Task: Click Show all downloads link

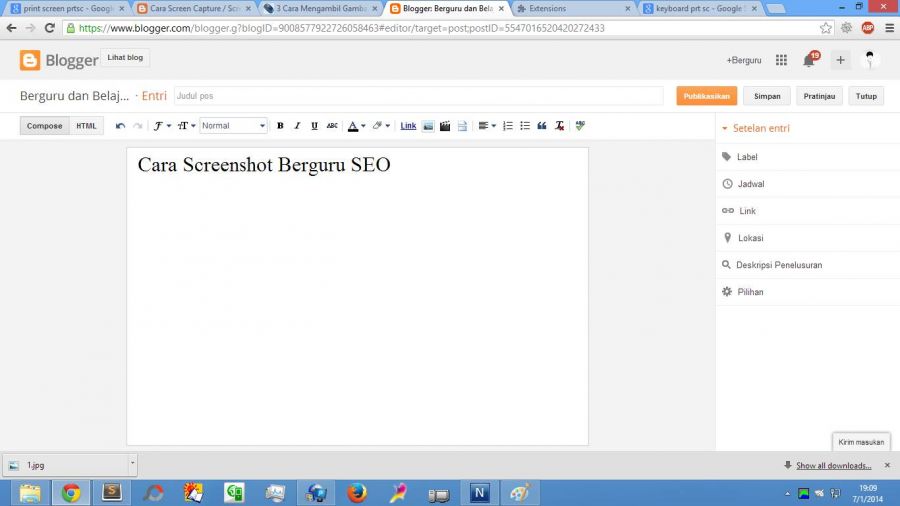Action: 833,465
